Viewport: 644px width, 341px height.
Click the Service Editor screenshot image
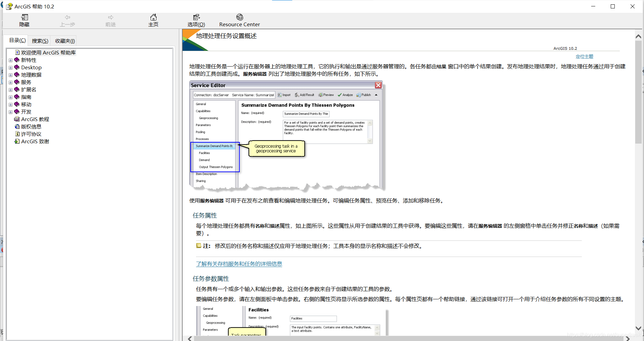[287, 136]
